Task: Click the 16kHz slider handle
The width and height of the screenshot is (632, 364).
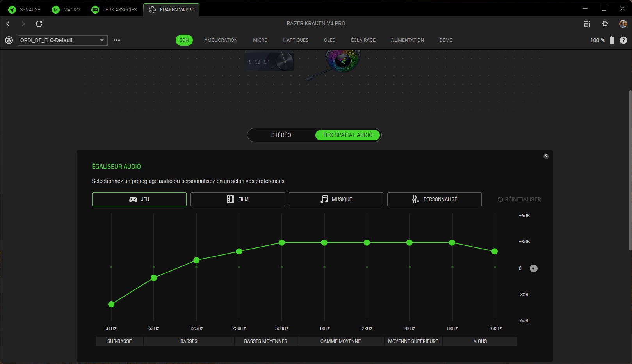Action: (x=495, y=252)
